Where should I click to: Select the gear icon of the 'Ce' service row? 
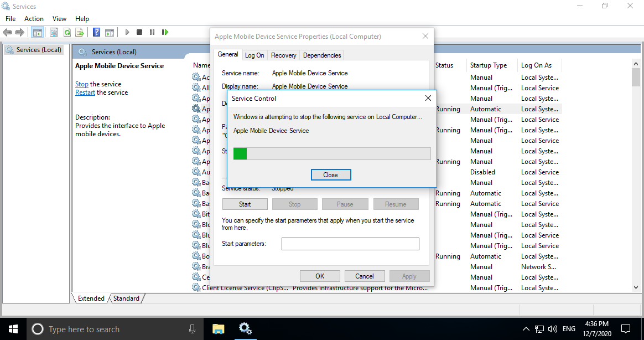click(x=196, y=277)
